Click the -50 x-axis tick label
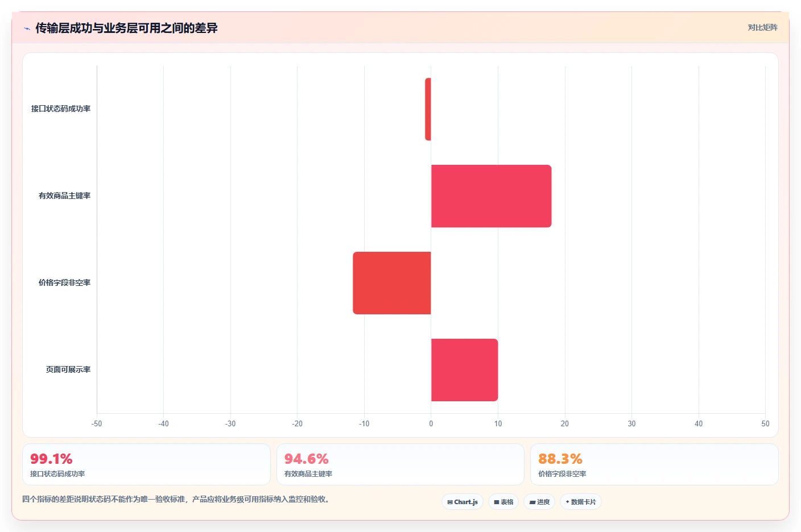Viewport: 801px width, 532px height. (97, 423)
